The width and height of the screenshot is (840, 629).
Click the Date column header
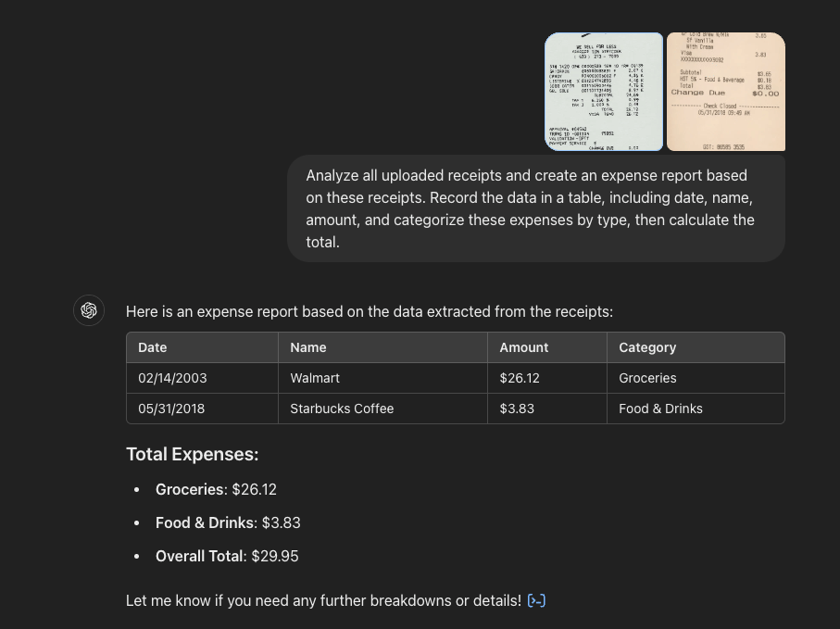tap(203, 347)
